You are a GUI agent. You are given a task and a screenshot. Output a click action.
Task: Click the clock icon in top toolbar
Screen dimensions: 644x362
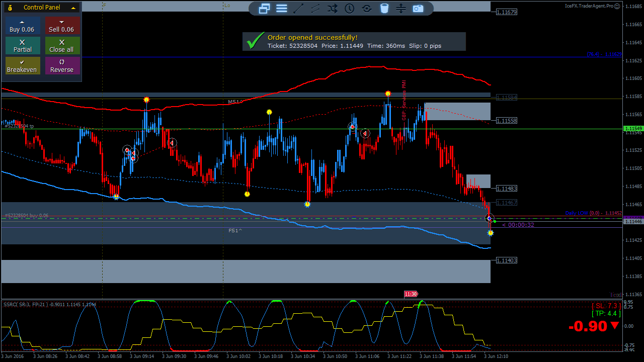[x=349, y=9]
